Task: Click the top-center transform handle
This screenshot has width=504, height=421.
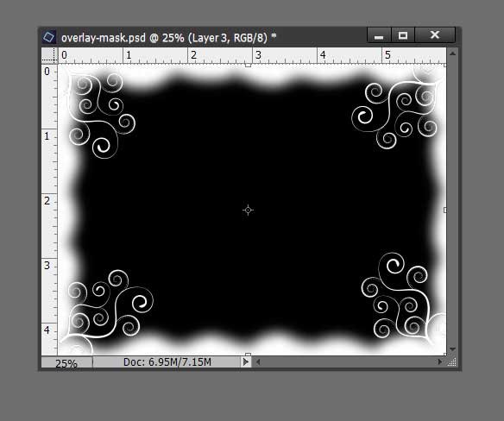Action: coord(248,66)
